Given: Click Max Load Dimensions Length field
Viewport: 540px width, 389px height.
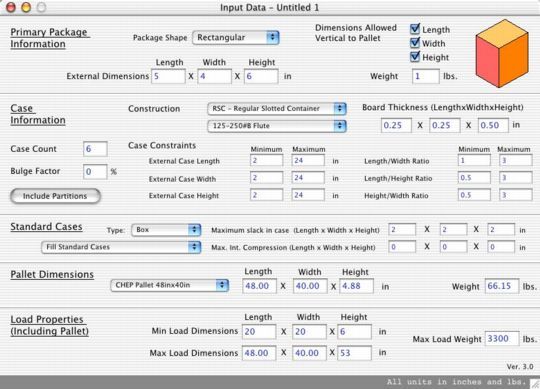Looking at the screenshot, I should tap(259, 353).
